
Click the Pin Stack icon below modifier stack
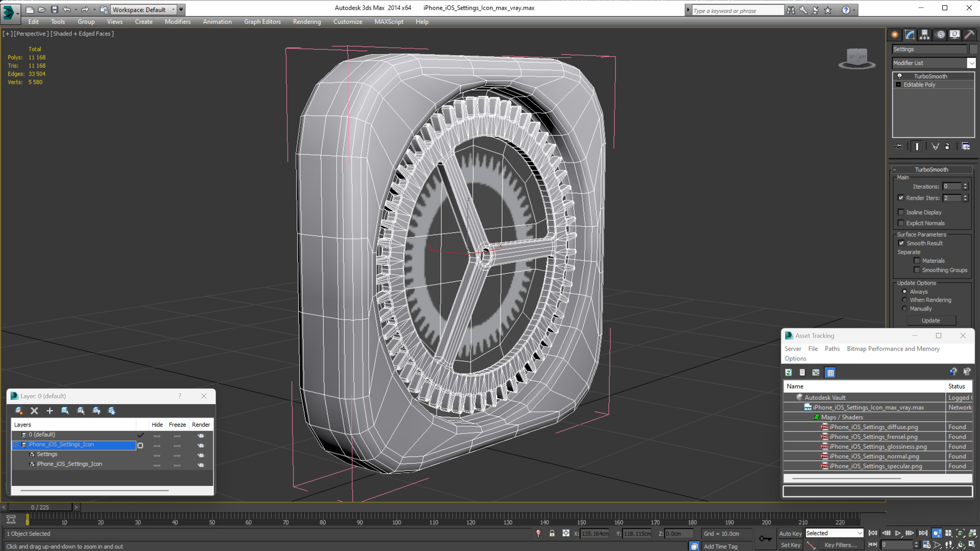click(898, 146)
